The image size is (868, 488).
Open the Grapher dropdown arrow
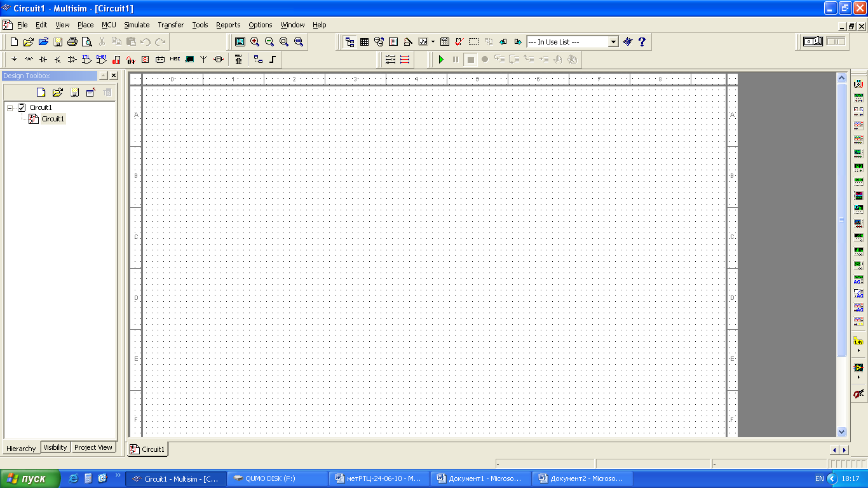coord(433,42)
